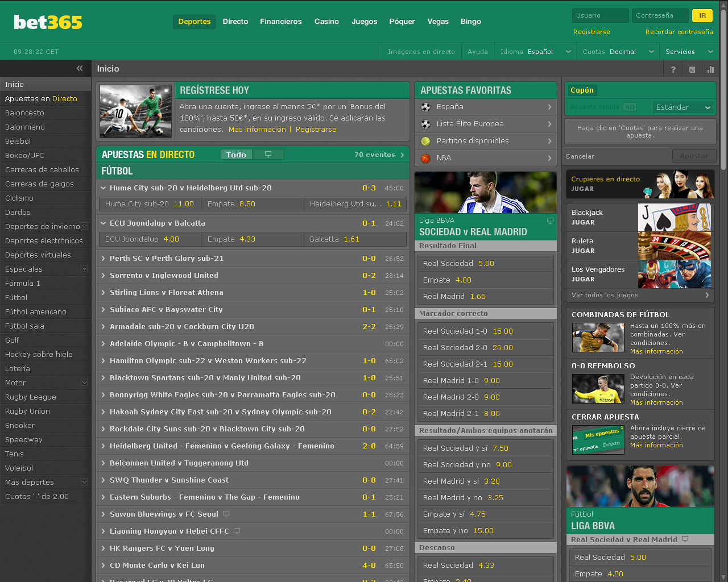The image size is (728, 582).
Task: Select Balcatta odds 1.61
Action: tap(355, 239)
